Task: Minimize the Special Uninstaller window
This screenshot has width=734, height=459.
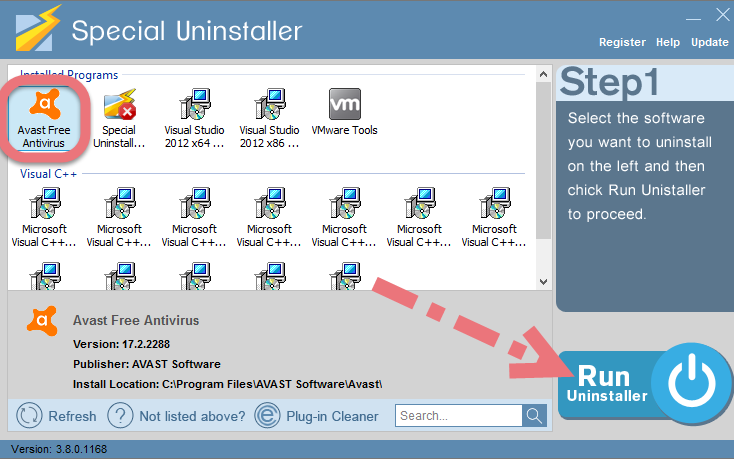Action: [x=693, y=19]
